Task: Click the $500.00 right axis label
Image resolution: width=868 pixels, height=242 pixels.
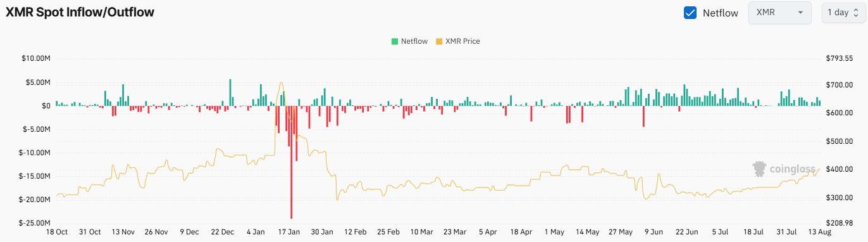Action: (840, 141)
